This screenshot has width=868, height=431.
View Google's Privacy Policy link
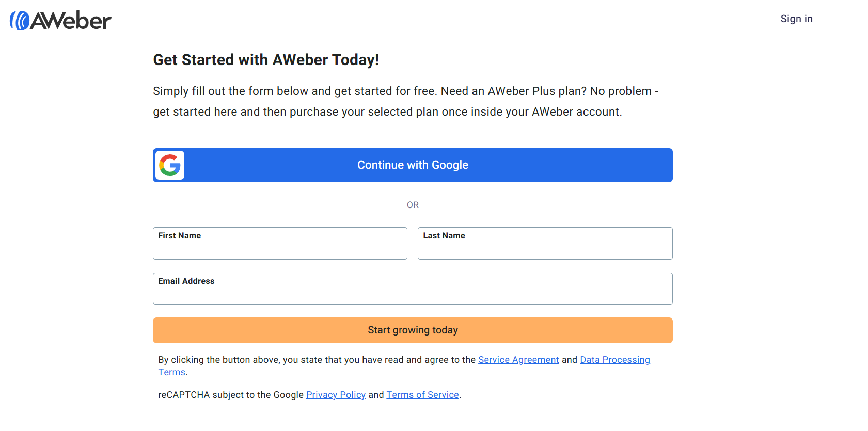click(336, 395)
